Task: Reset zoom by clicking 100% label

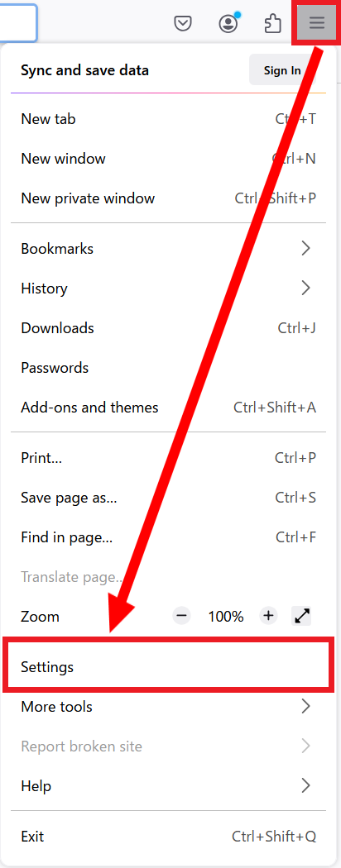Action: click(x=226, y=616)
